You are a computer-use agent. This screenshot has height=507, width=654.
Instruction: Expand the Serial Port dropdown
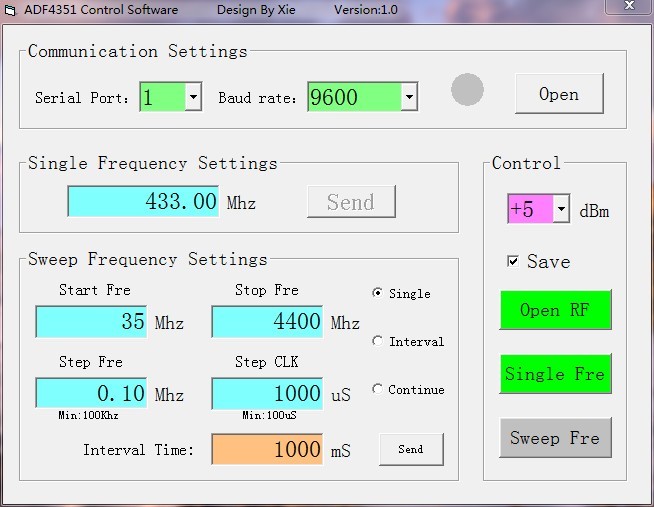[x=193, y=98]
